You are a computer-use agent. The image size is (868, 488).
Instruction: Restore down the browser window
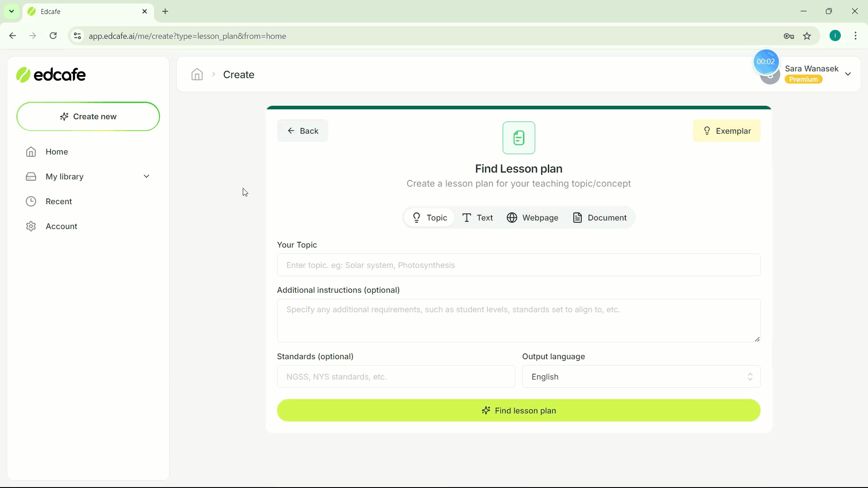(829, 11)
